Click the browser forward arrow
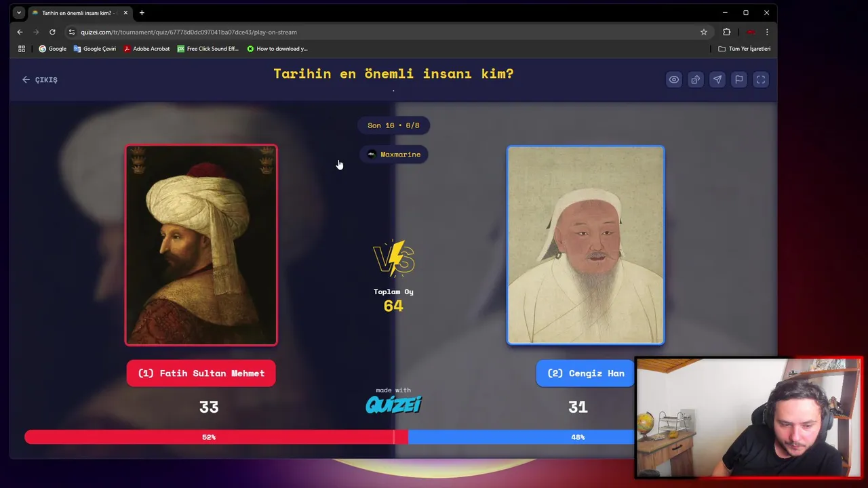The height and width of the screenshot is (488, 868). (36, 32)
